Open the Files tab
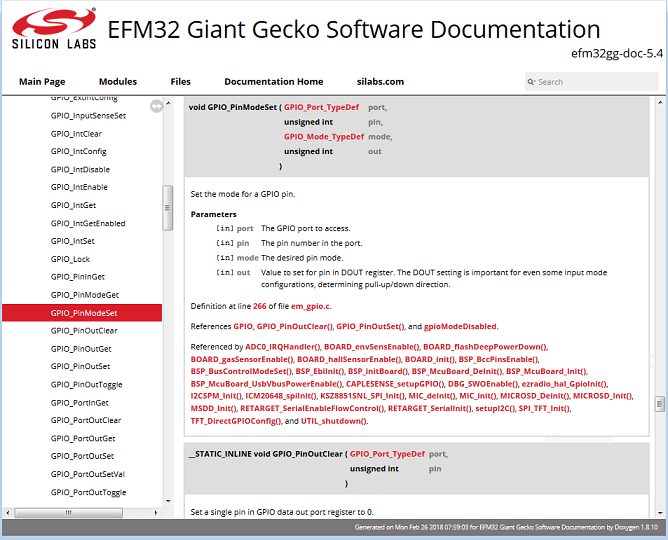 click(x=181, y=82)
